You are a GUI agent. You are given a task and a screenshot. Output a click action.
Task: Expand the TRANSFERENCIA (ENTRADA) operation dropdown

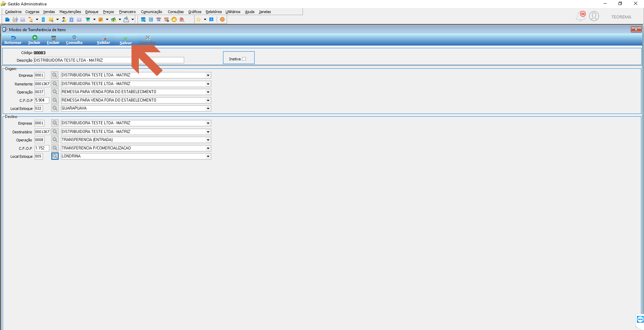[x=208, y=140]
